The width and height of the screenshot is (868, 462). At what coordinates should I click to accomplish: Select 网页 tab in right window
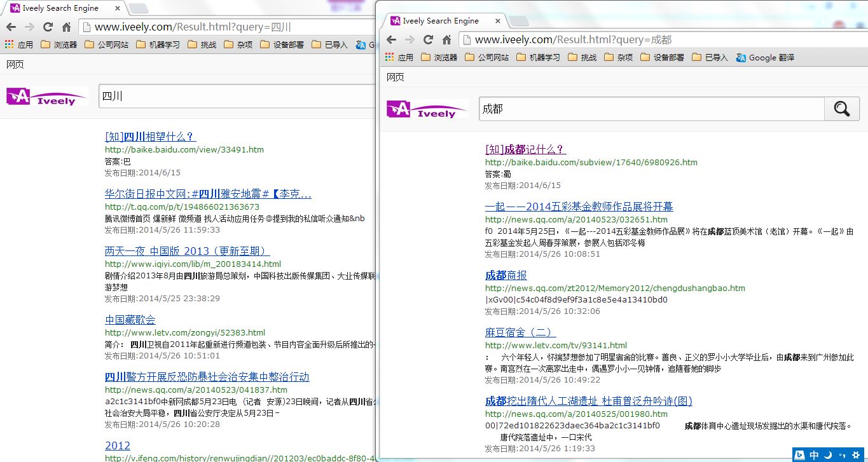tap(396, 77)
